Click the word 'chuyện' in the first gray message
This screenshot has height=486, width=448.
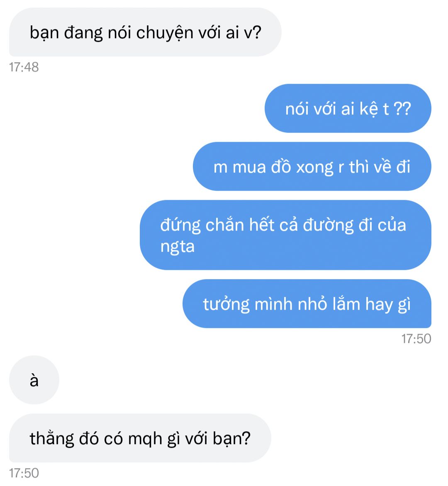(x=165, y=33)
